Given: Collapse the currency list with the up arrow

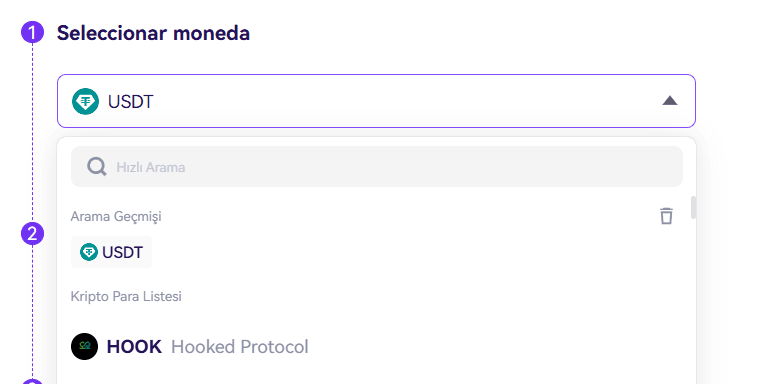Looking at the screenshot, I should (x=670, y=101).
